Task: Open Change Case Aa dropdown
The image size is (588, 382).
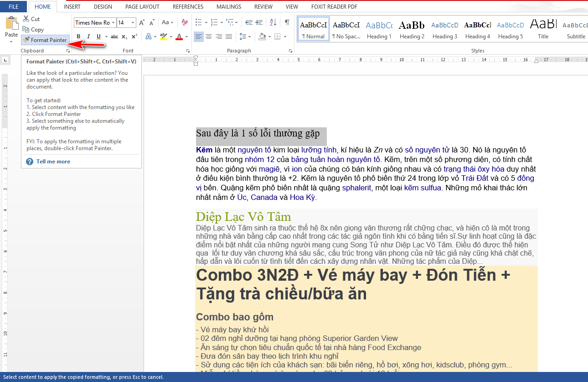Action: coord(167,23)
